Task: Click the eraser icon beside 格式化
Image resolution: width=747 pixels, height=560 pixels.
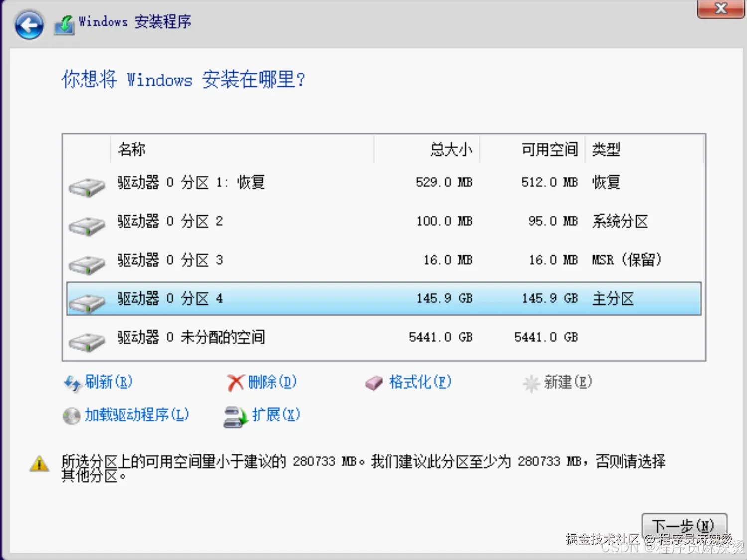Action: 373,383
